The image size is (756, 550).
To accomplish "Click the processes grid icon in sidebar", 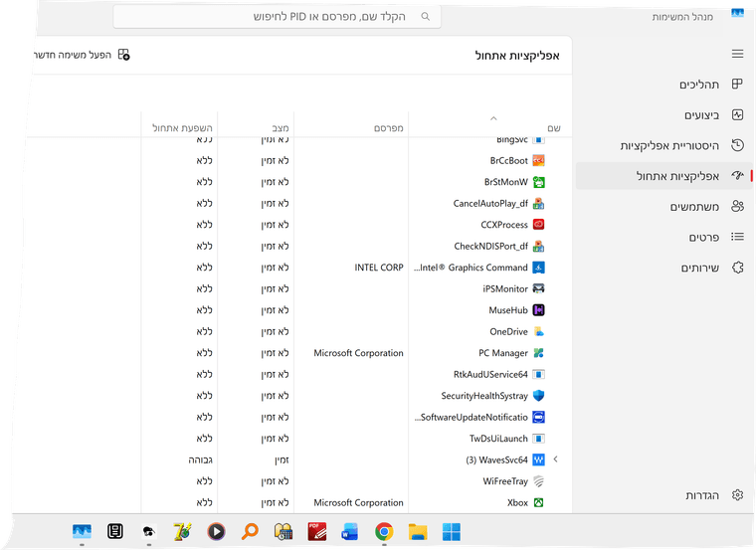I will pyautogui.click(x=737, y=84).
